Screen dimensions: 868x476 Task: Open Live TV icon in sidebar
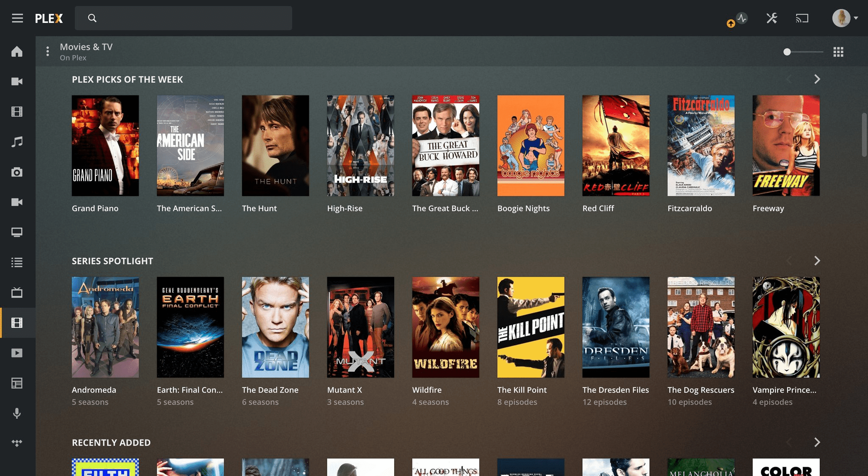point(17,293)
